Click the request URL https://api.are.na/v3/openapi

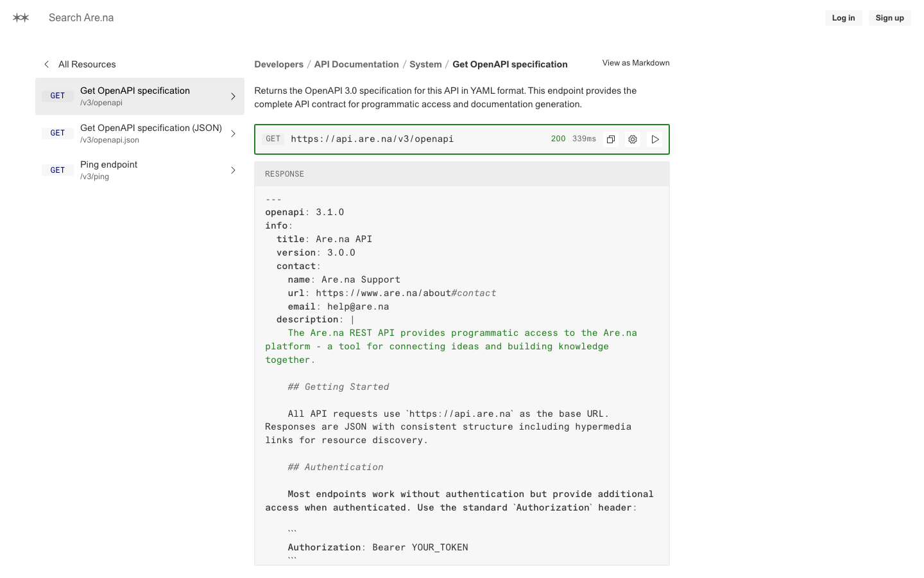click(x=372, y=139)
